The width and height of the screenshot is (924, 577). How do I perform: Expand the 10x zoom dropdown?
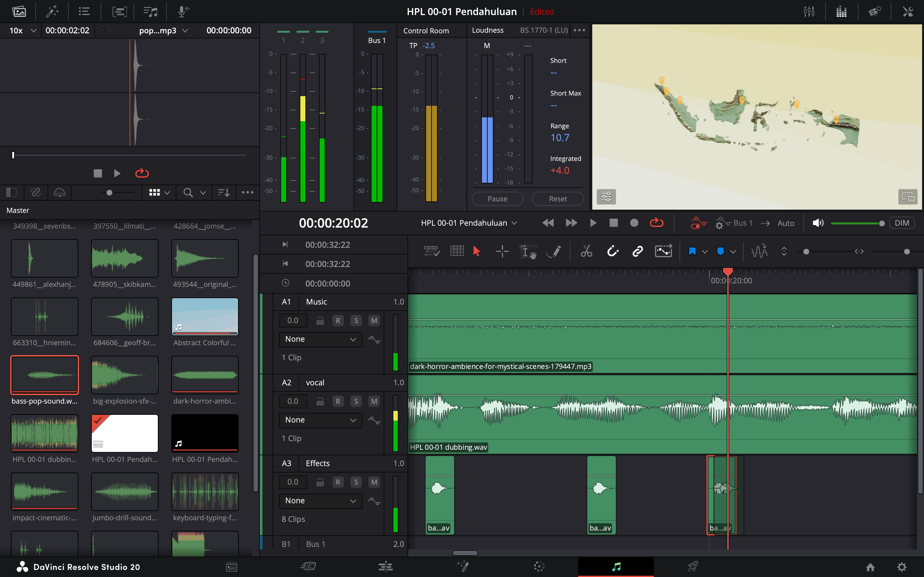[x=34, y=30]
